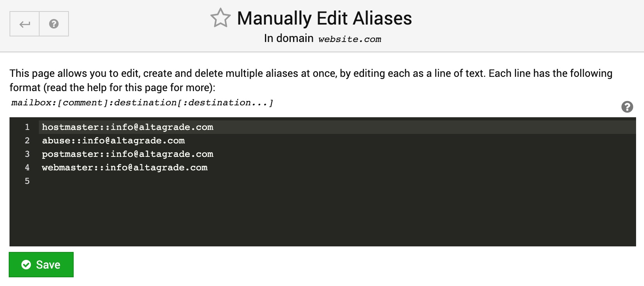Click the website.com domain name text
644x286 pixels.
tap(350, 39)
